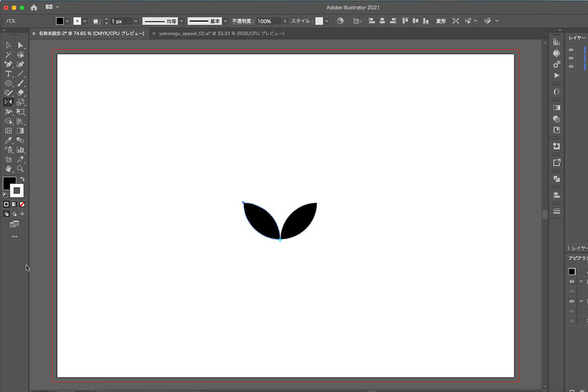
Task: Click the Reflect tool
Action: point(8,102)
